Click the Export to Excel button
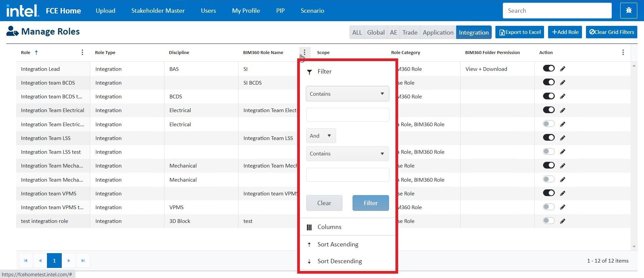Viewport: 644px width, 278px height. [x=520, y=32]
